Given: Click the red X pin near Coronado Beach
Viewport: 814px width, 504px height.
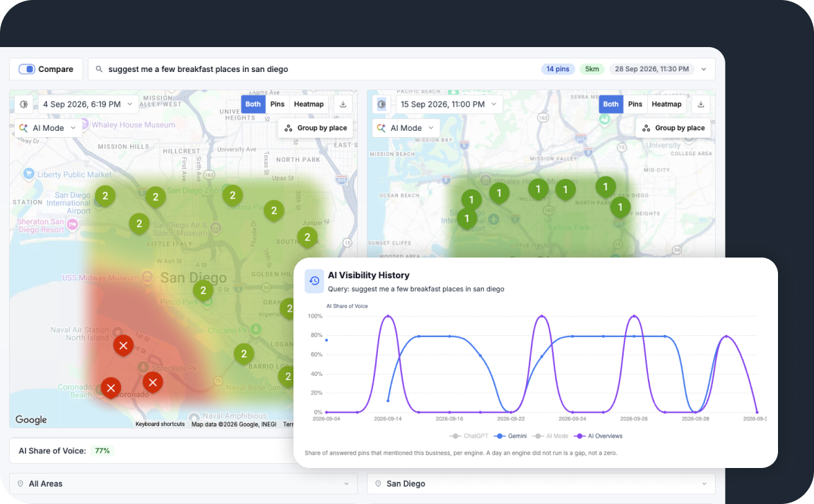Looking at the screenshot, I should [111, 388].
